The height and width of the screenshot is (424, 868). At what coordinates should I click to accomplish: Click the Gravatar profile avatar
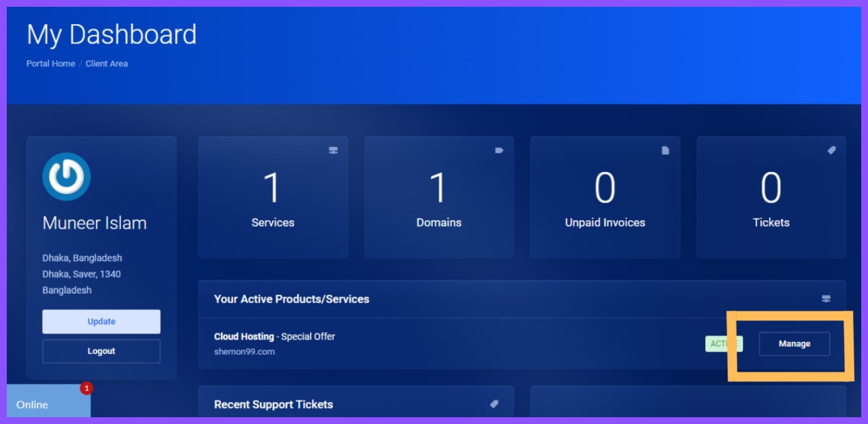(x=66, y=177)
